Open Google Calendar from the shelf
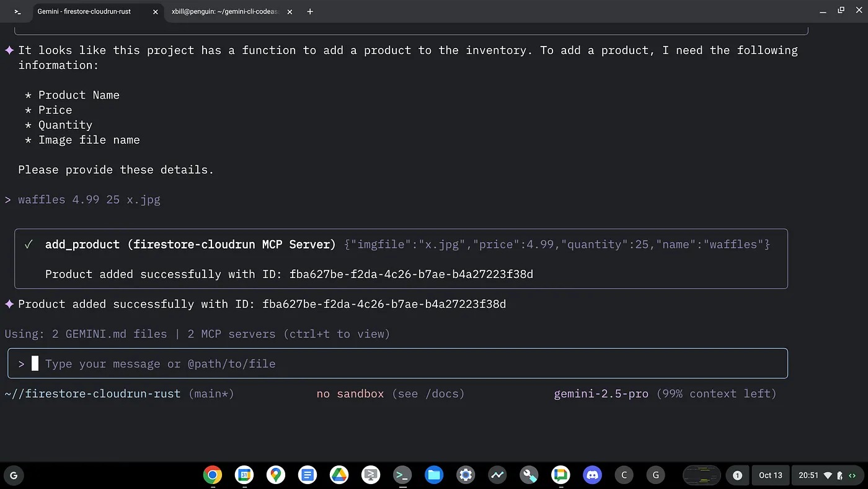Viewport: 868px width, 489px height. point(244,475)
